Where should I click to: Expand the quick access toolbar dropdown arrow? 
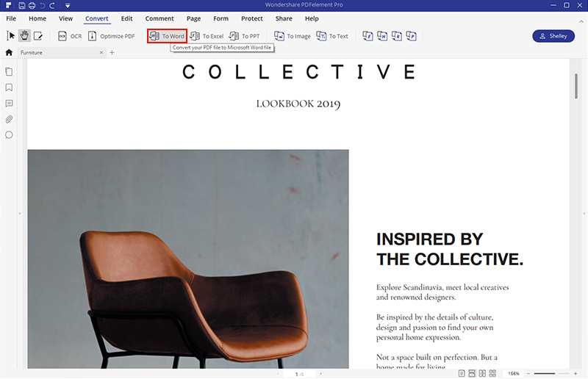pos(67,6)
